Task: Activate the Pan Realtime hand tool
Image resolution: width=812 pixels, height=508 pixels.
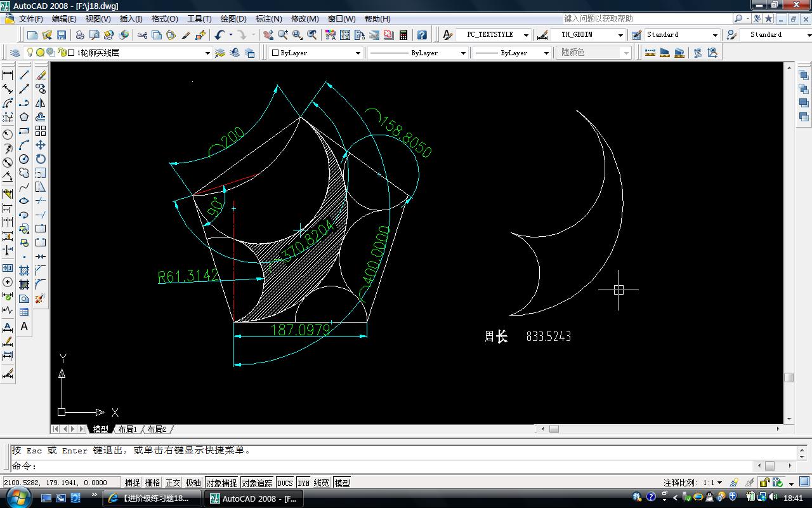Action: point(268,35)
